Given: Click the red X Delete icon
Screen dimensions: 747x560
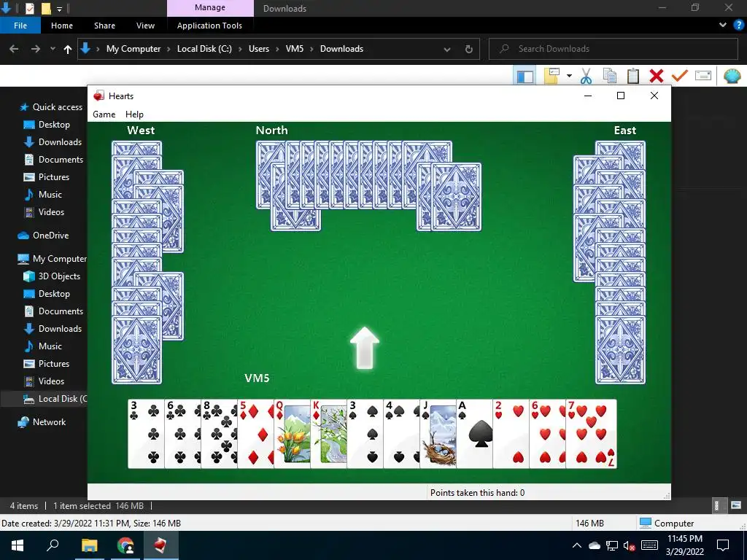Looking at the screenshot, I should 657,76.
